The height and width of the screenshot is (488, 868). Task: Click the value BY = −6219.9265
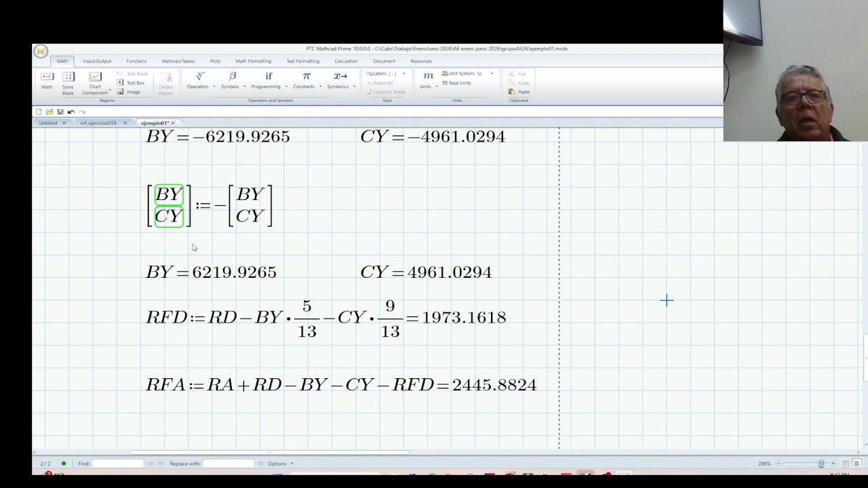[218, 137]
